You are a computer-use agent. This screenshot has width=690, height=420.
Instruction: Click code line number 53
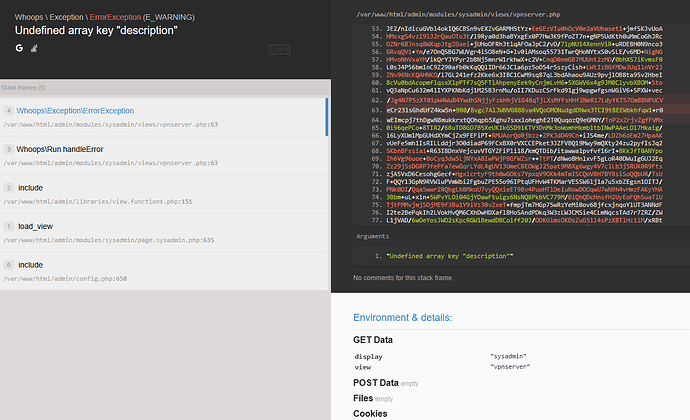[377, 29]
